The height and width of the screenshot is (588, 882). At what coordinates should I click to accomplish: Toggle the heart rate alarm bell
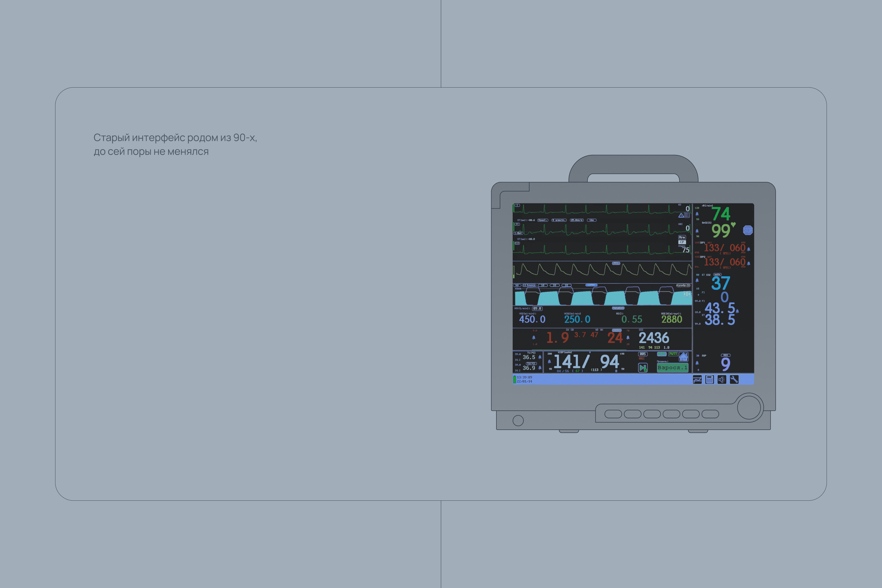[697, 214]
